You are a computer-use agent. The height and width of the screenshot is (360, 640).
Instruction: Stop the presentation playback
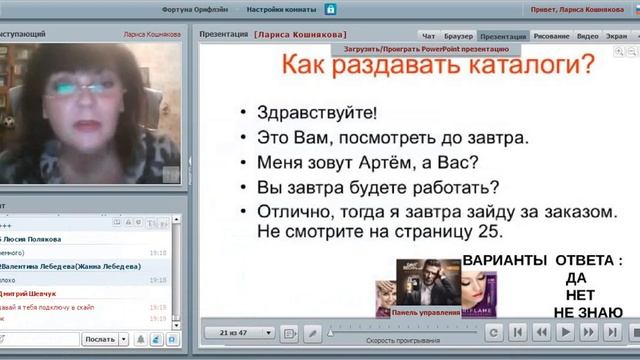pos(635,333)
